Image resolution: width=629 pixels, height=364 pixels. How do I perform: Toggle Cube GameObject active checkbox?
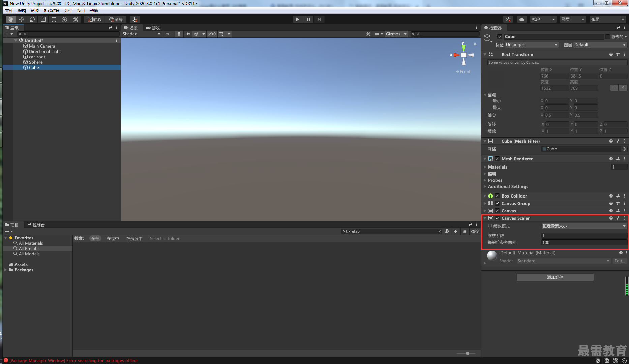pyautogui.click(x=500, y=37)
